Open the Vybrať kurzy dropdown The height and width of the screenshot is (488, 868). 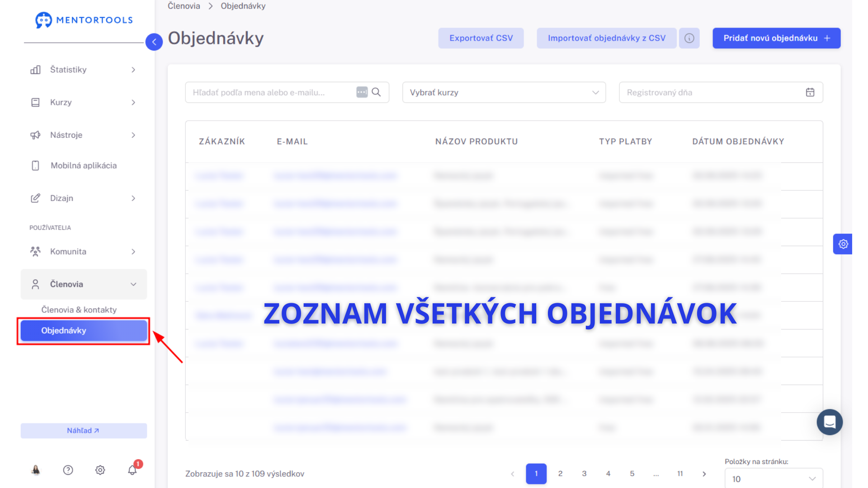click(504, 92)
